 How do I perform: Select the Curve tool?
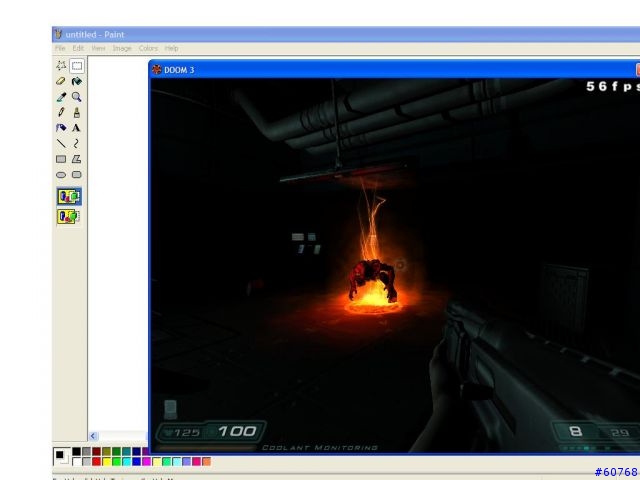pos(77,143)
